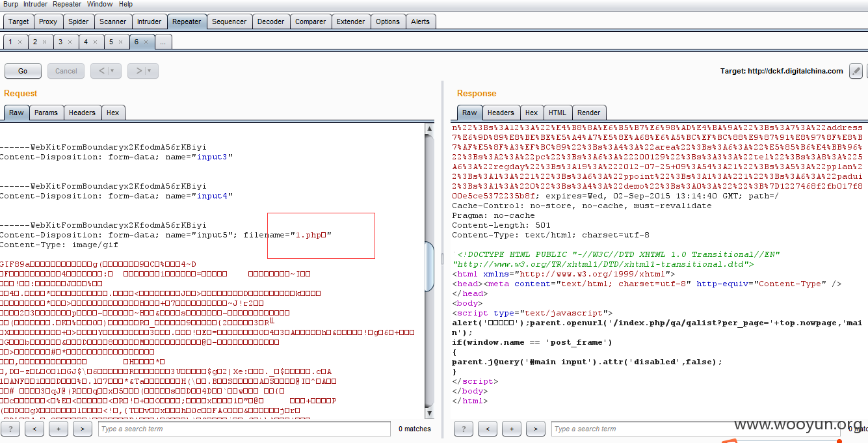Open Response Hex tab
Screen dimensions: 868x443
(x=532, y=113)
